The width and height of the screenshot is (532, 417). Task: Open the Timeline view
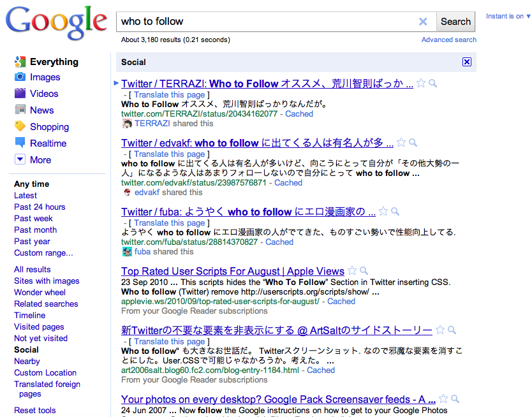click(x=29, y=315)
